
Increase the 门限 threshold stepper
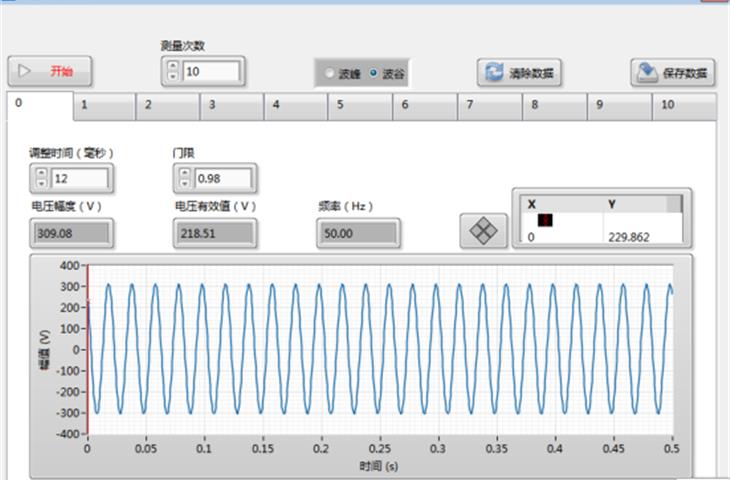pos(184,173)
